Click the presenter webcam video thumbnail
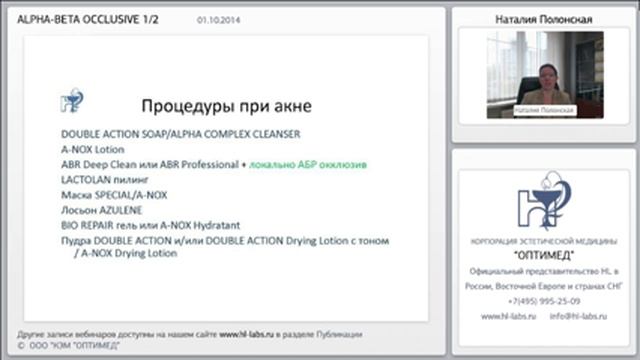This screenshot has height=360, width=640. [545, 75]
